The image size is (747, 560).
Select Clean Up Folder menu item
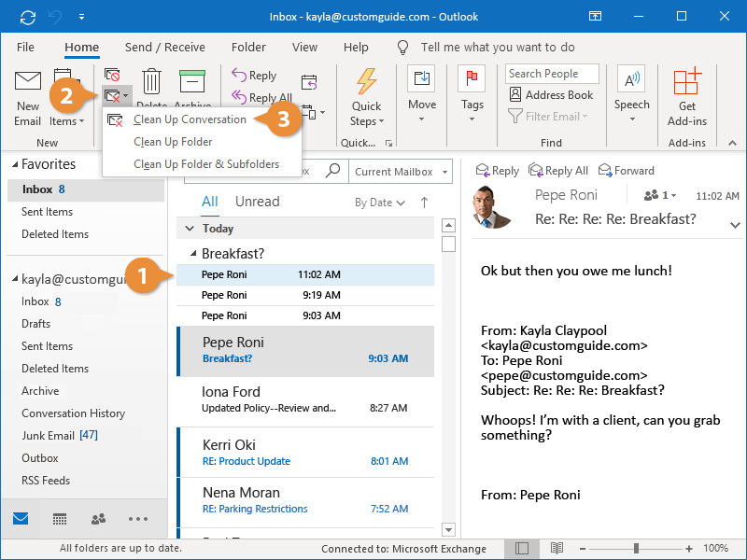[202, 142]
